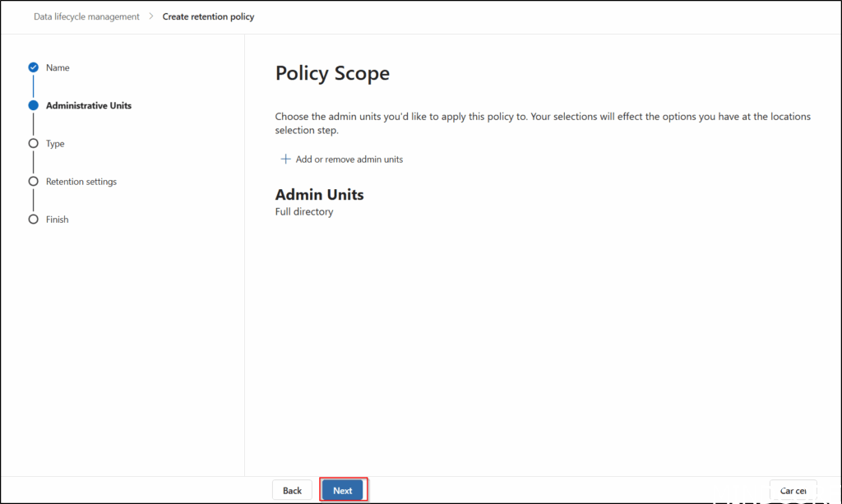Click the Create retention policy breadcrumb
The width and height of the screenshot is (842, 504).
click(x=208, y=16)
